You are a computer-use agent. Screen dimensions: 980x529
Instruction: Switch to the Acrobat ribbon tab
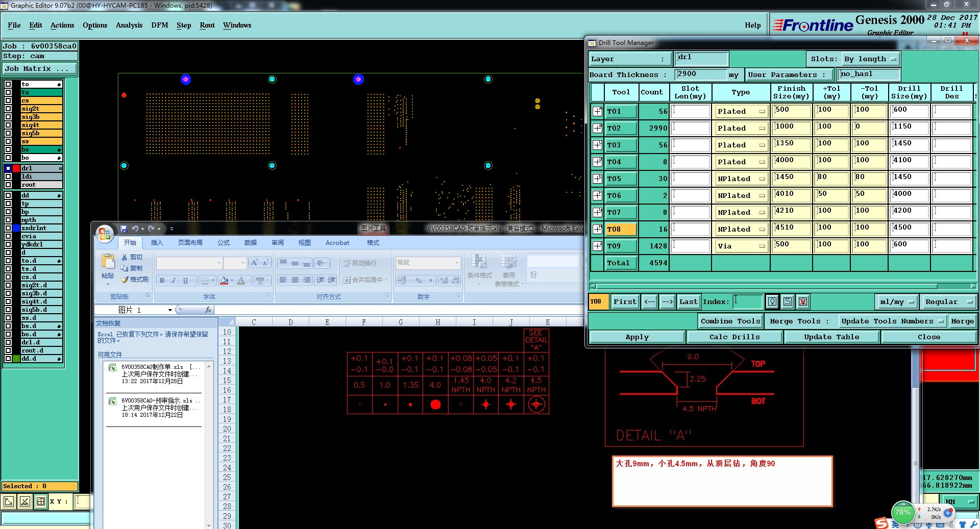pos(337,243)
